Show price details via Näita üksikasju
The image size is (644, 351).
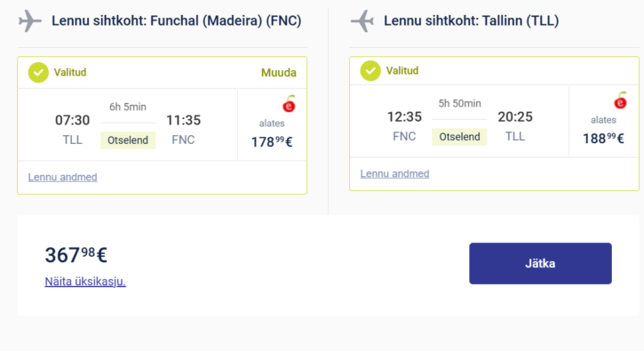point(85,282)
